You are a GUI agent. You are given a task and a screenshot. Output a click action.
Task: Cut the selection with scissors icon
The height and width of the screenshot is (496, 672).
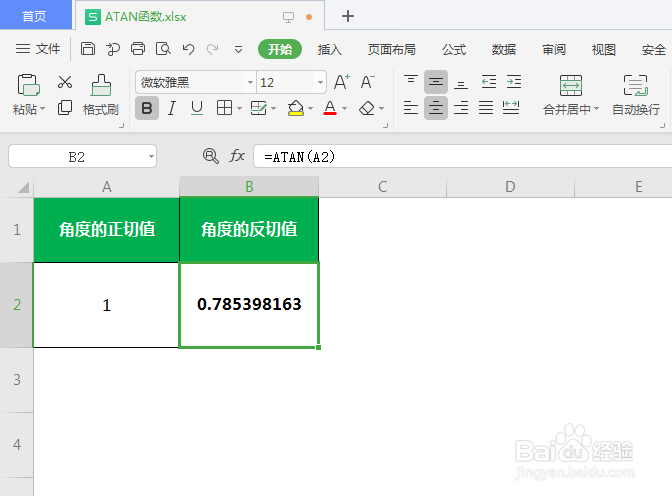(x=65, y=82)
